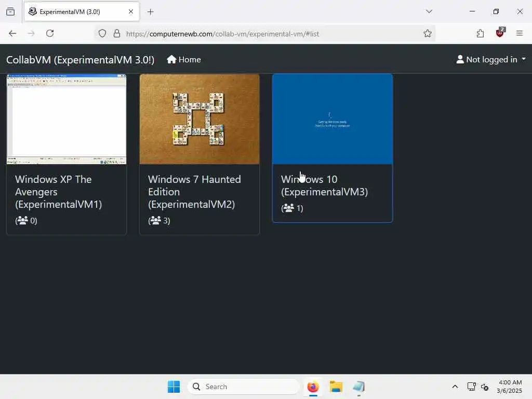532x399 pixels.
Task: Open the Firefox View icon in tab bar
Action: [x=10, y=11]
